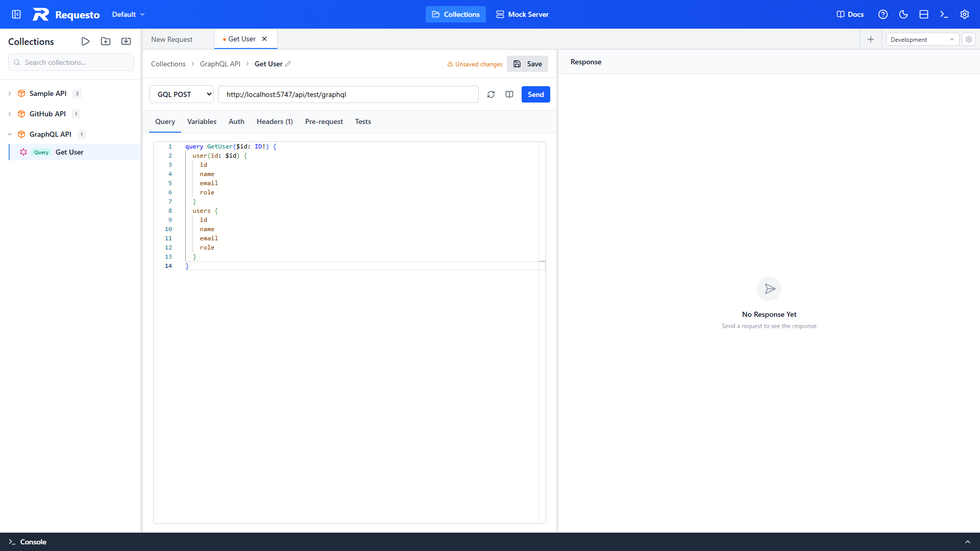Image resolution: width=980 pixels, height=551 pixels.
Task: Click the No Response Yet paper plane icon
Action: pyautogui.click(x=769, y=289)
